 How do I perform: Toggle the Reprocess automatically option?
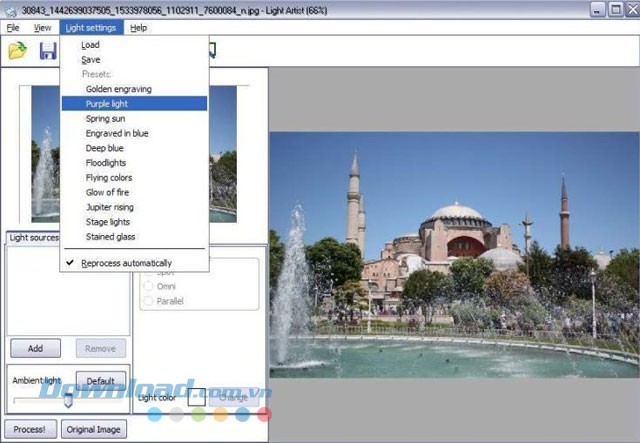(128, 263)
